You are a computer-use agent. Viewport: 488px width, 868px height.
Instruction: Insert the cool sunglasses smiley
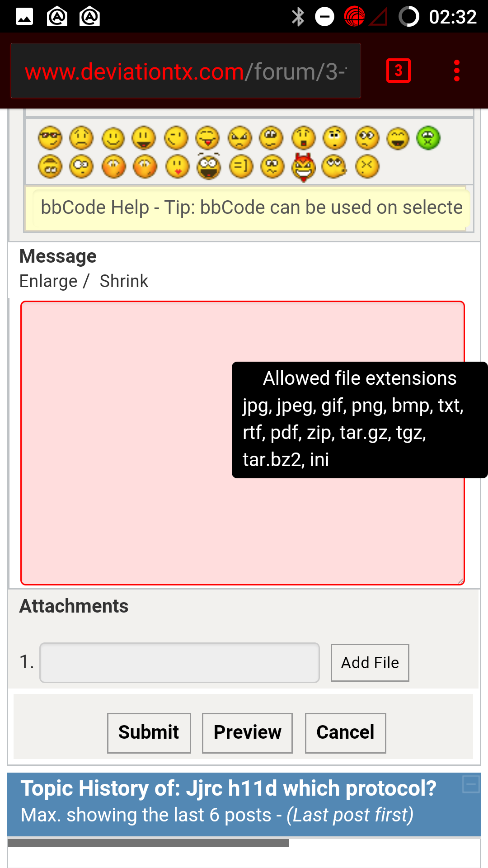click(50, 138)
